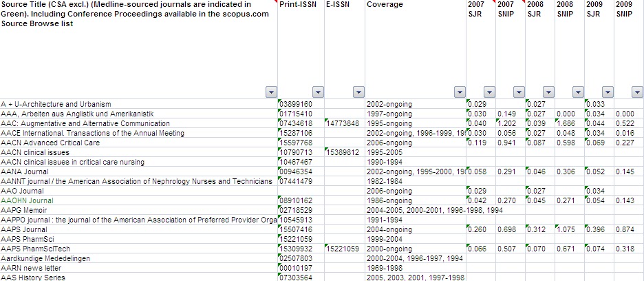Open the 2008 SNIP filter dropdown
644x281 pixels.
point(578,92)
